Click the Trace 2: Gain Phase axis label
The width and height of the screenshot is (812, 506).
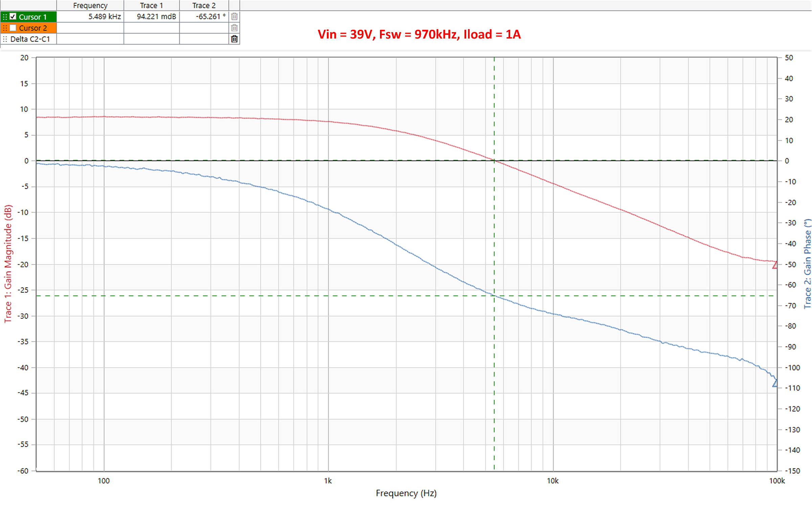click(x=807, y=264)
